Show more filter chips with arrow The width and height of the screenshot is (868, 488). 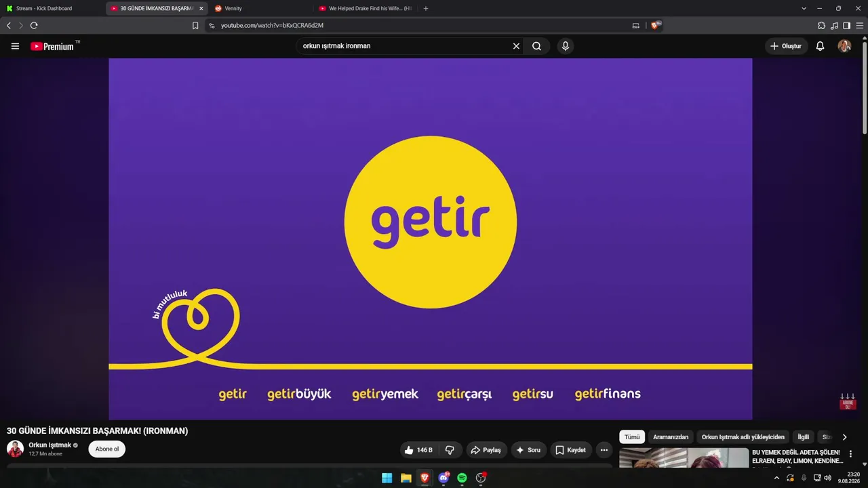(844, 437)
